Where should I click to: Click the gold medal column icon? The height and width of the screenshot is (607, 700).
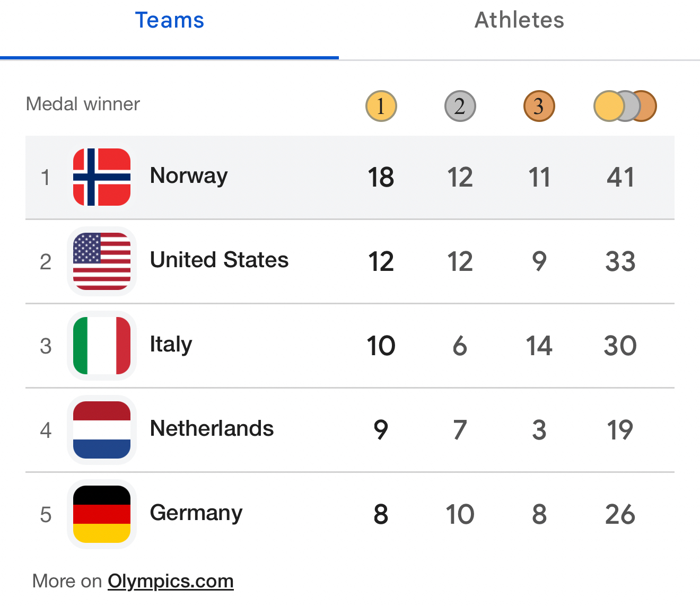(x=381, y=106)
